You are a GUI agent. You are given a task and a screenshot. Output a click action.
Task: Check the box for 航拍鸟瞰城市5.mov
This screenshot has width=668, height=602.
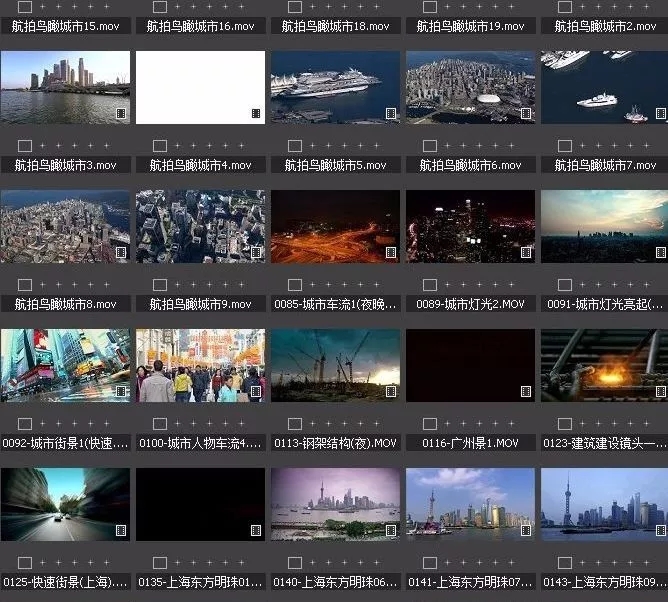pos(295,146)
